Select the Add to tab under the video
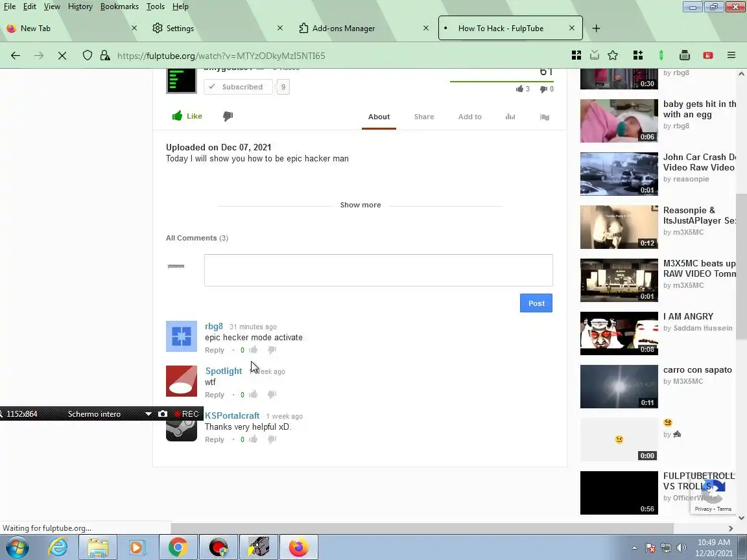The height and width of the screenshot is (560, 747). tap(469, 117)
